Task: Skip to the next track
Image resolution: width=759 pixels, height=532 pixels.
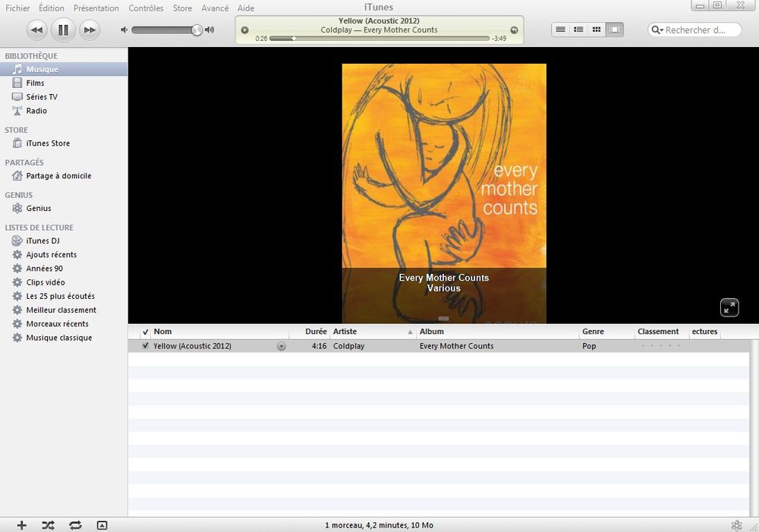Action: pos(89,30)
